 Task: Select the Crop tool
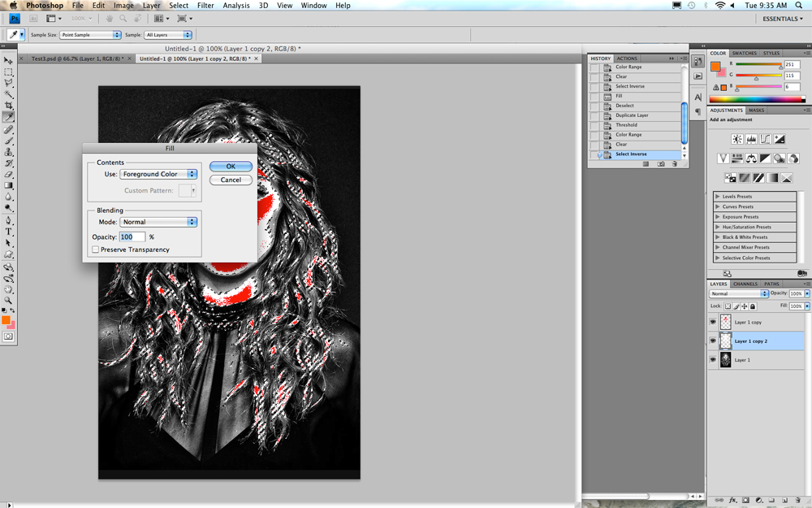(x=8, y=106)
